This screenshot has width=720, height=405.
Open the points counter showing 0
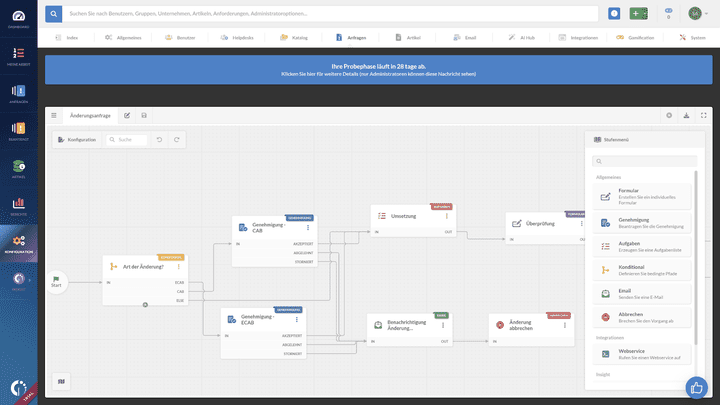[x=668, y=14]
